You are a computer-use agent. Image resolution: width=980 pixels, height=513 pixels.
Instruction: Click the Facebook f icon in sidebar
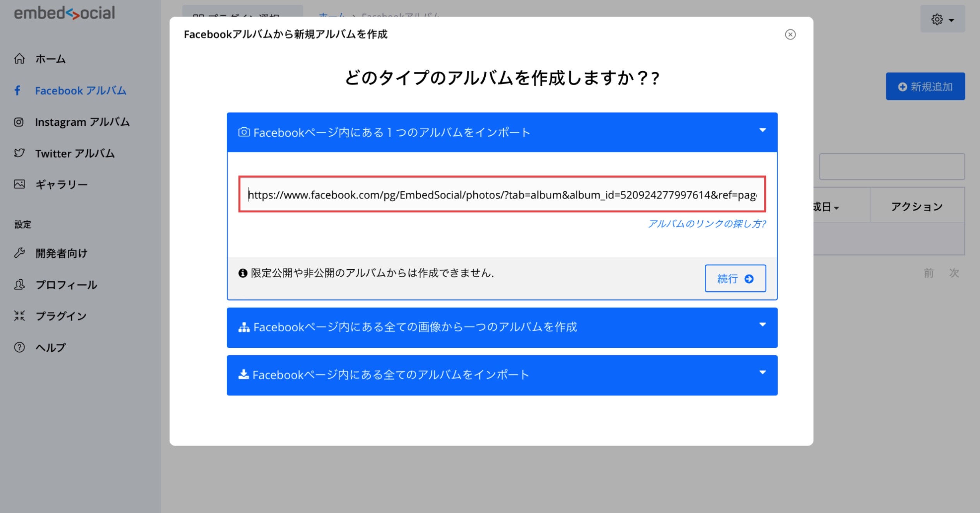tap(17, 91)
